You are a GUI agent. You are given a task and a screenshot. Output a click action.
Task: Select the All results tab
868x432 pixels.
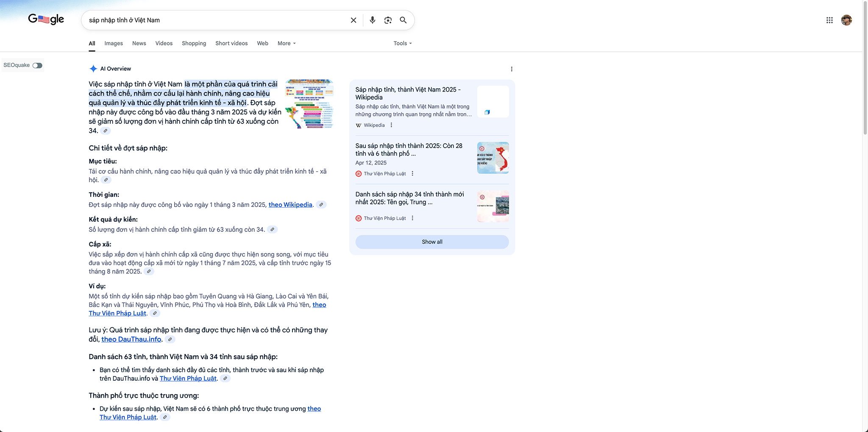[92, 43]
